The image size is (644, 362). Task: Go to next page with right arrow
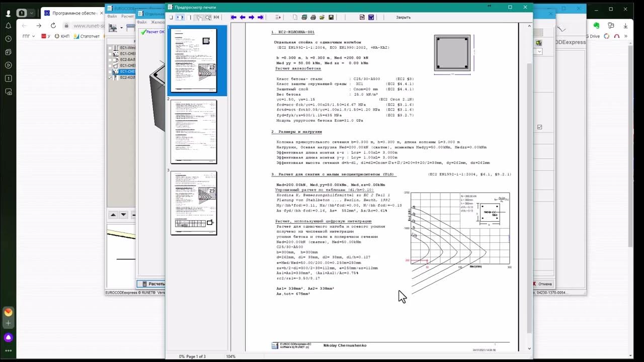251,17
